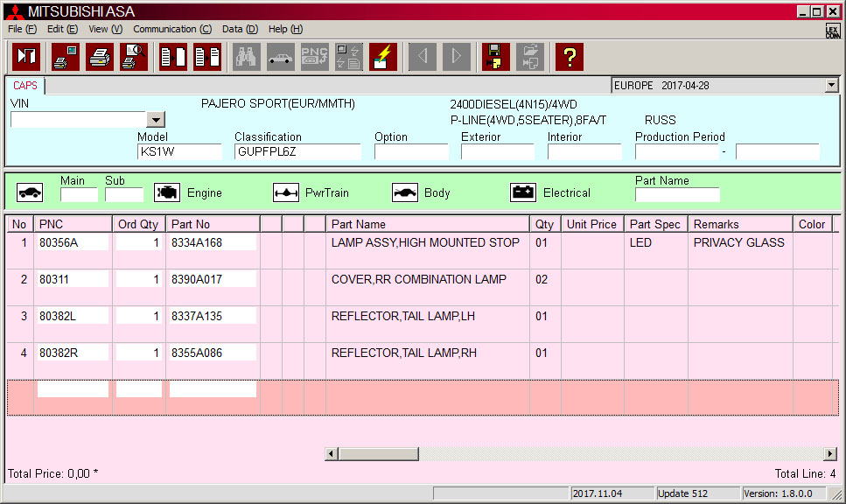Click the horizontal scrollbar thumb
Image resolution: width=846 pixels, height=504 pixels.
point(378,454)
